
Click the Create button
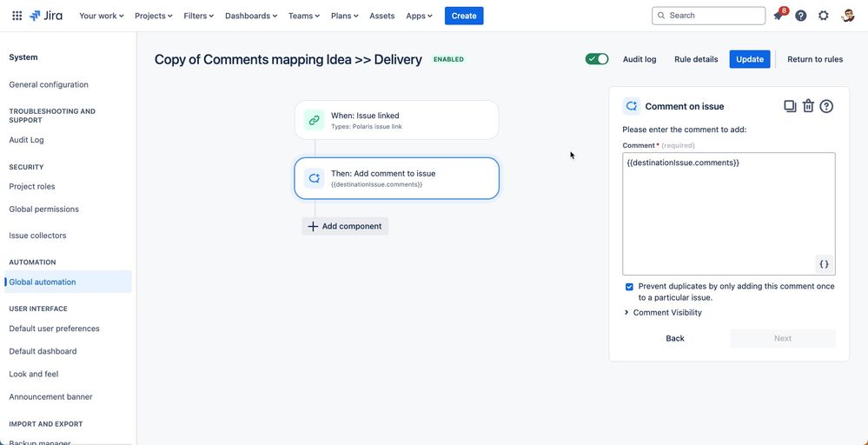pos(464,16)
